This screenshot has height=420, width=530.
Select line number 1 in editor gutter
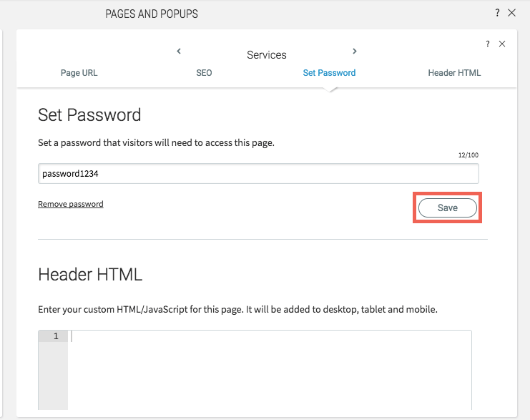(56, 336)
